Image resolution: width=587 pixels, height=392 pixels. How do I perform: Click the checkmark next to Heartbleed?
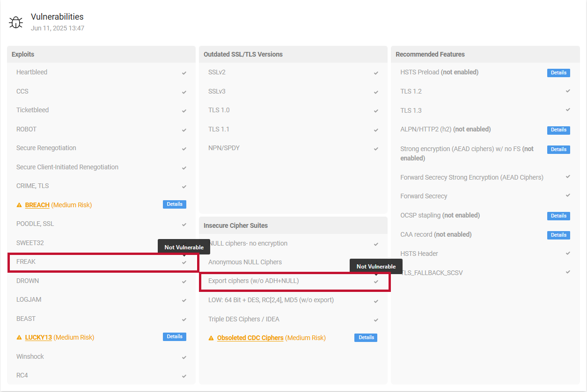click(x=184, y=73)
